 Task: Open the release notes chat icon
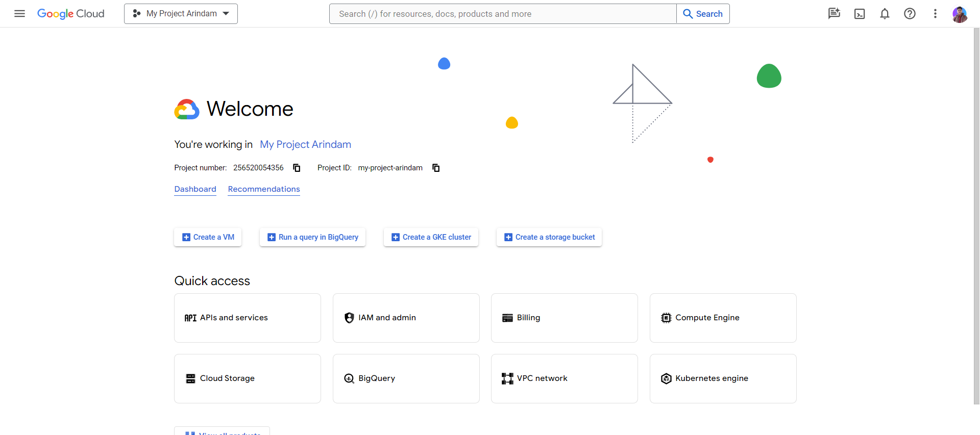834,14
